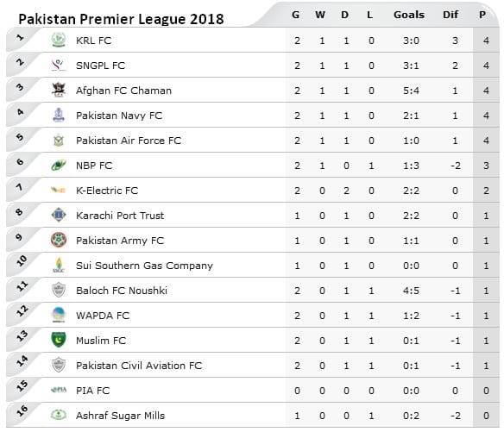
Task: Click the Pakistan Navy FC badge
Action: pyautogui.click(x=59, y=115)
